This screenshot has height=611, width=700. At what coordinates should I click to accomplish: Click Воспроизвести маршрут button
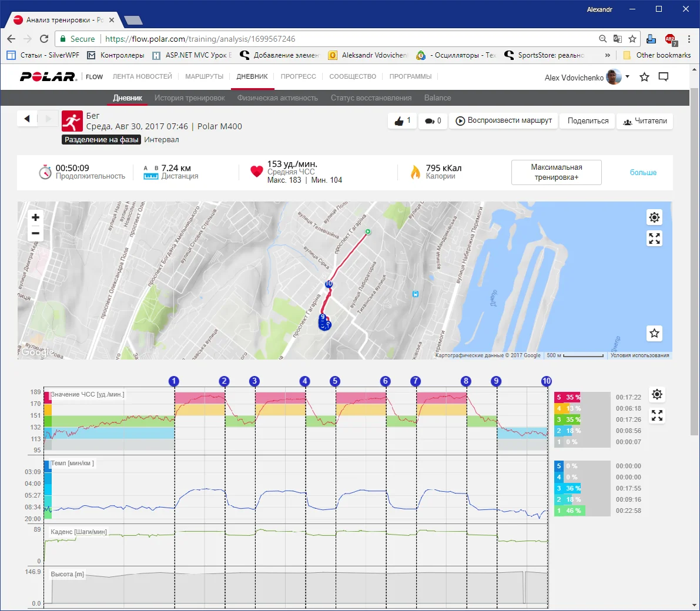click(504, 121)
